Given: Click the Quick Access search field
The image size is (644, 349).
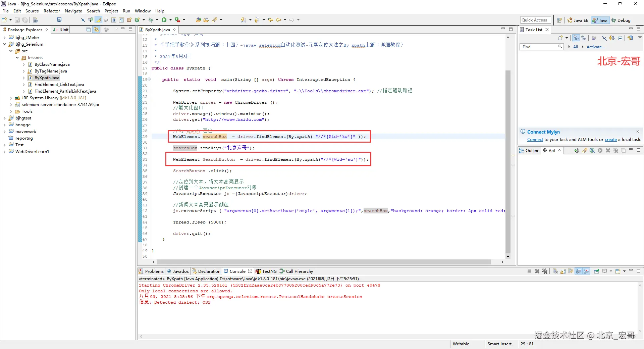Looking at the screenshot, I should click(x=536, y=20).
